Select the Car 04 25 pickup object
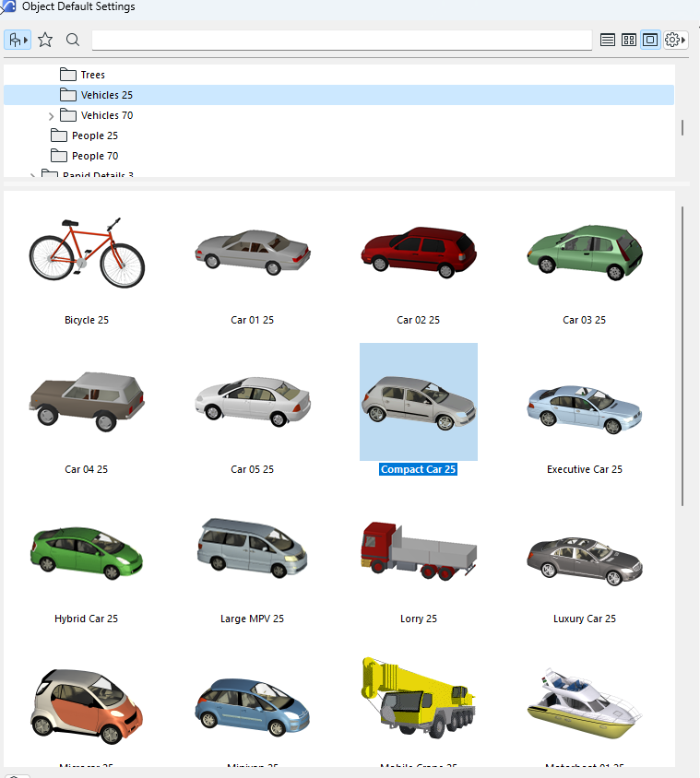 coord(87,402)
